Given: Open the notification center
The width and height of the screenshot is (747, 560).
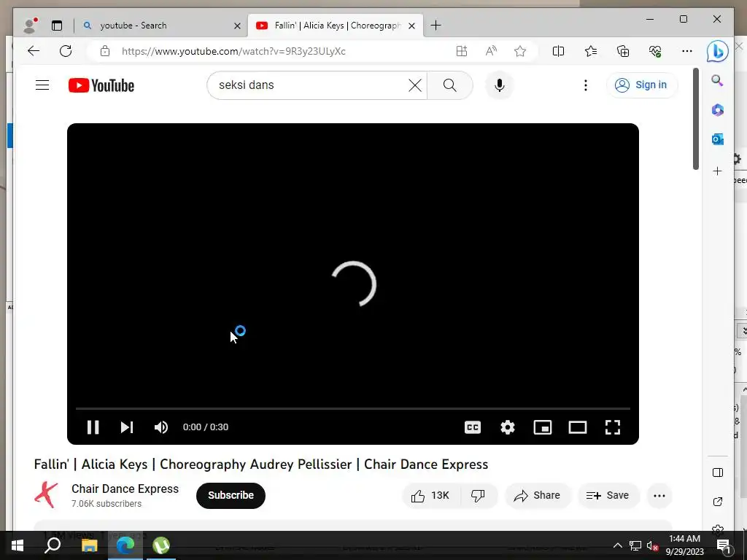Looking at the screenshot, I should (724, 545).
